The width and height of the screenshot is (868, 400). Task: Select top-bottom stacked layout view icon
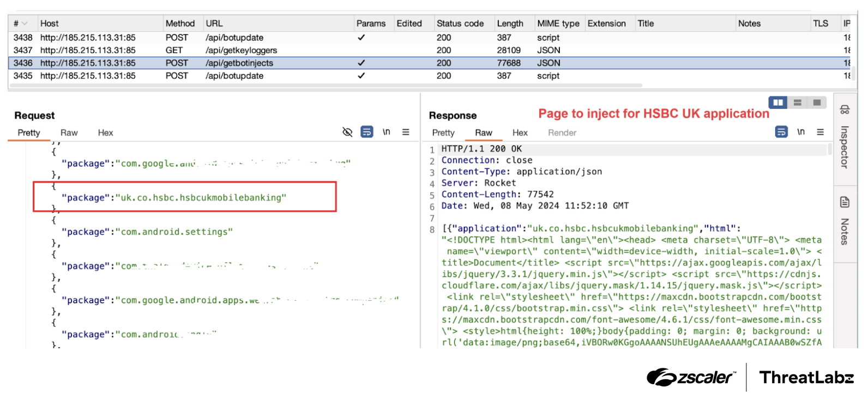(797, 102)
